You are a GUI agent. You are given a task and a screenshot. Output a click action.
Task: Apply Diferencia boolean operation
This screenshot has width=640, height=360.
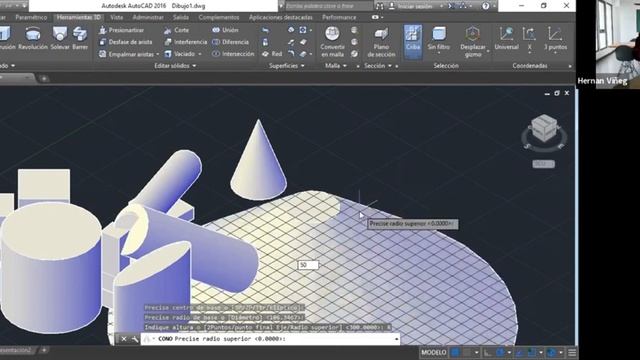[231, 42]
